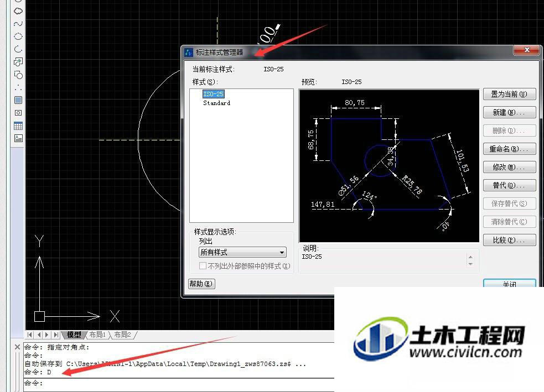Create a new style with 新建
Image resolution: width=544 pixels, height=392 pixels.
(509, 113)
